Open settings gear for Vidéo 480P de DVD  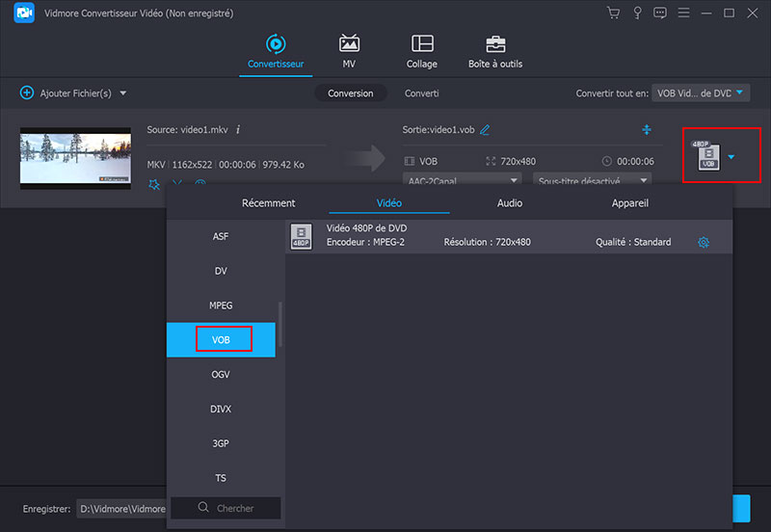tap(703, 242)
